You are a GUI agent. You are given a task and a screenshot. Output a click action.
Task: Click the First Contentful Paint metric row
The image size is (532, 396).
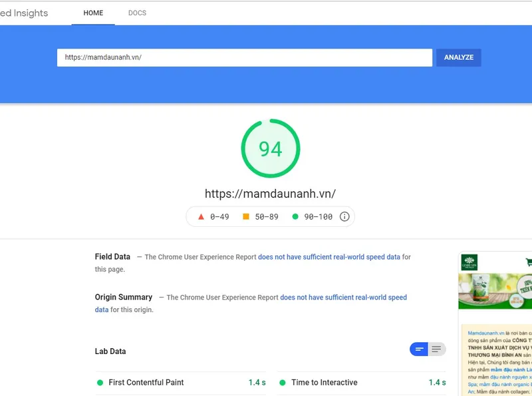click(181, 383)
